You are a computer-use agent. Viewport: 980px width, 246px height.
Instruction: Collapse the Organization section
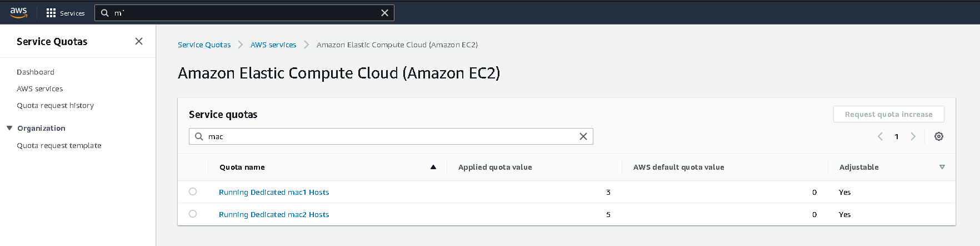point(9,128)
